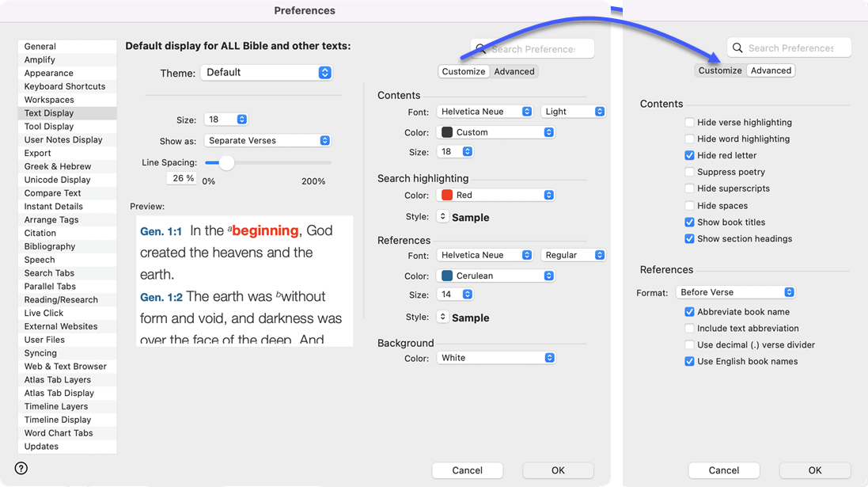
Task: Click Cancel button in right panel
Action: point(724,470)
